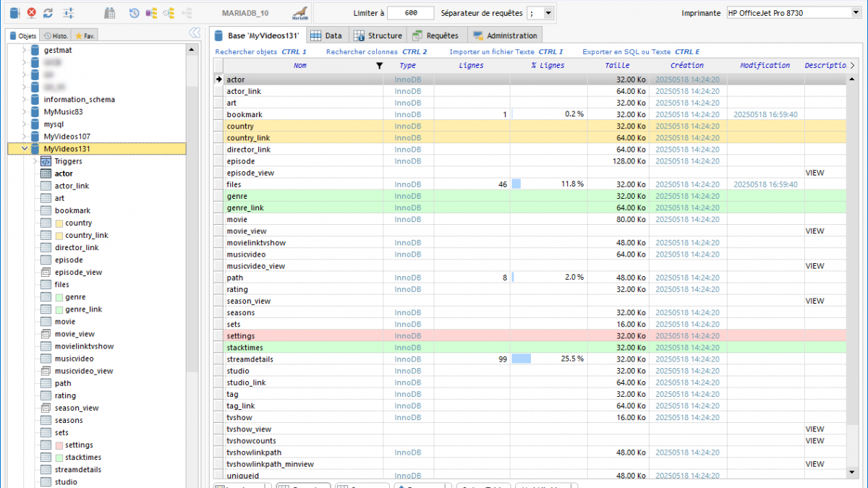Click the files table icon in tree

tap(46, 284)
